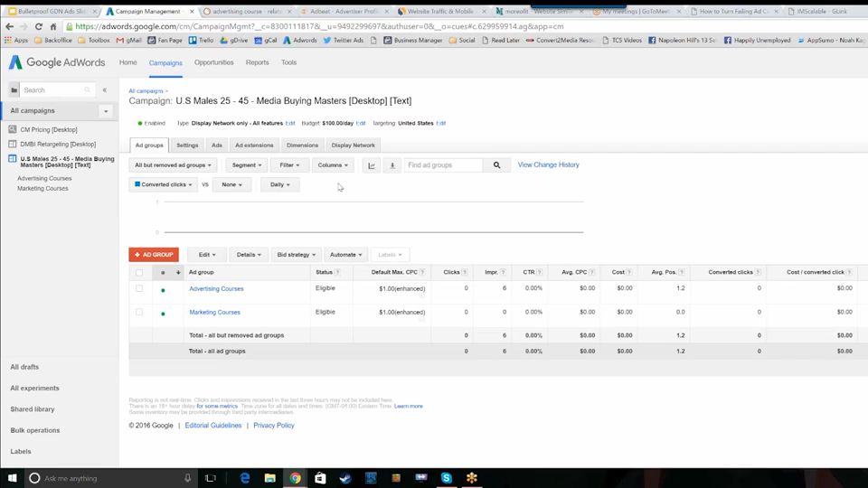The height and width of the screenshot is (488, 868).
Task: Click the CTR column help icon
Action: pos(539,272)
